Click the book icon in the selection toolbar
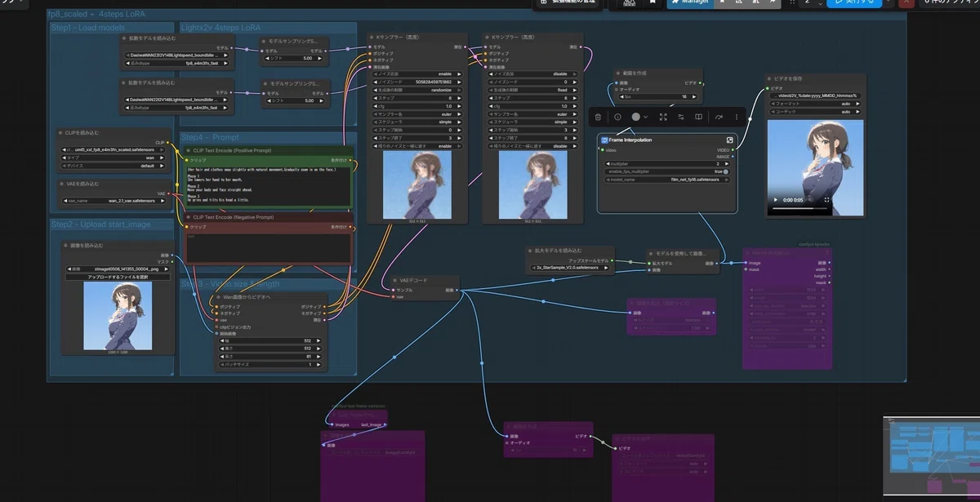Image resolution: width=980 pixels, height=502 pixels. tap(698, 117)
